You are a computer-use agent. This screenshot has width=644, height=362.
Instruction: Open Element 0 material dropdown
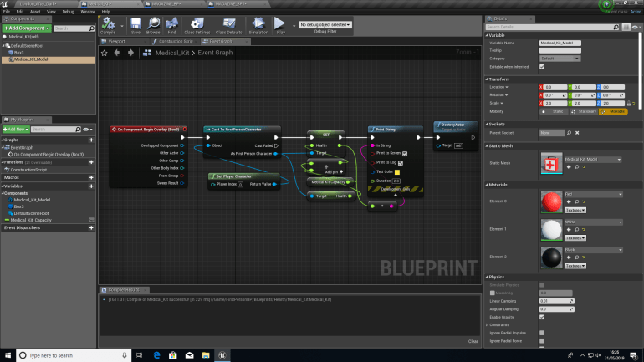coord(594,194)
